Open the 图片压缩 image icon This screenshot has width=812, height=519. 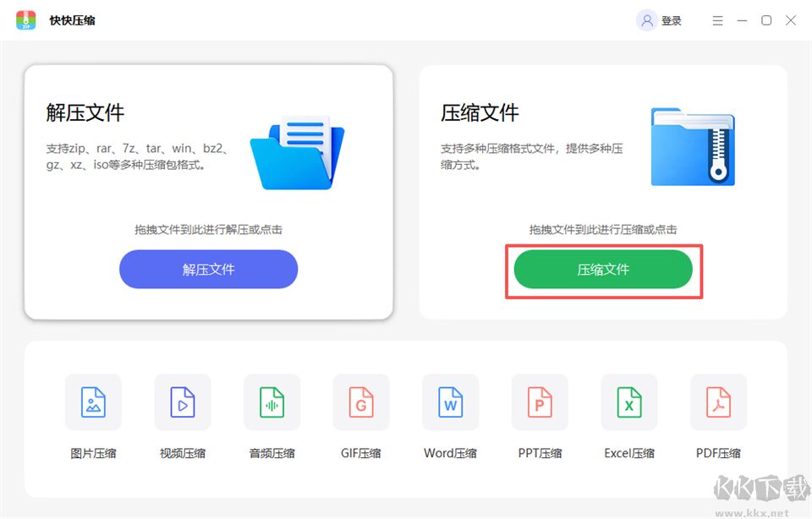pos(93,402)
